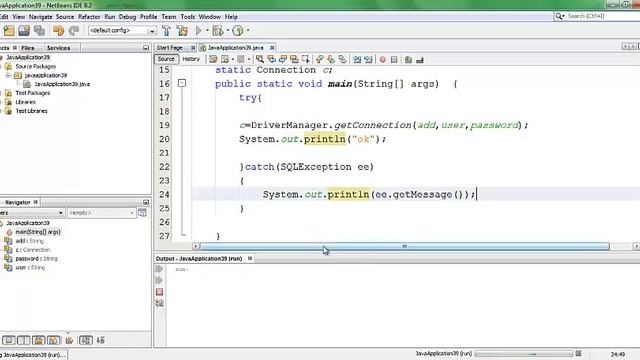The height and width of the screenshot is (360, 640).
Task: Click the run progress bar in status bar
Action: pyautogui.click(x=524, y=354)
